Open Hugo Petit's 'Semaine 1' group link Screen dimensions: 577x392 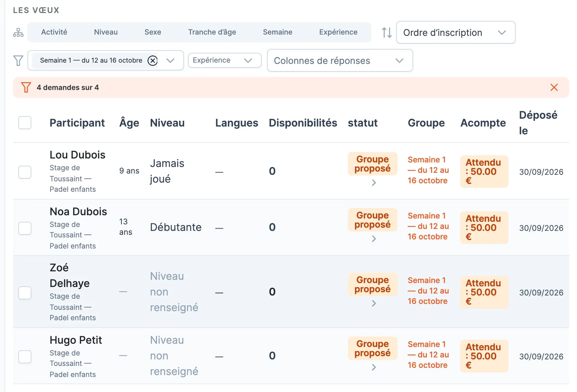coord(428,354)
